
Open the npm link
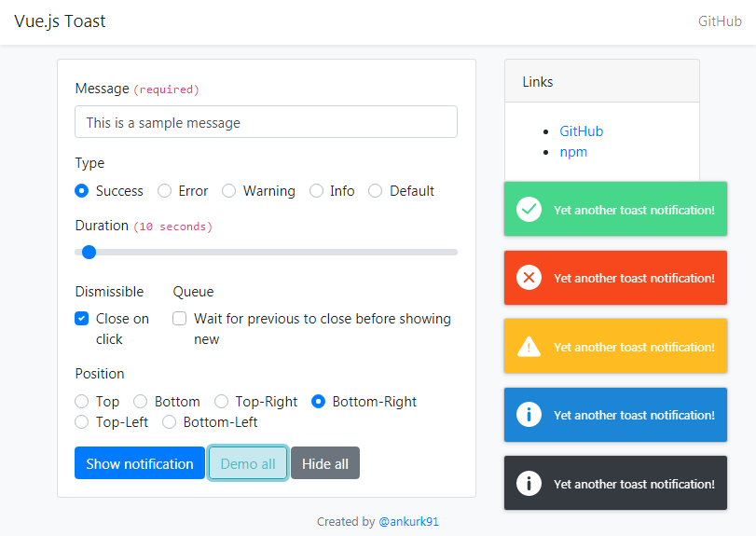pyautogui.click(x=573, y=152)
